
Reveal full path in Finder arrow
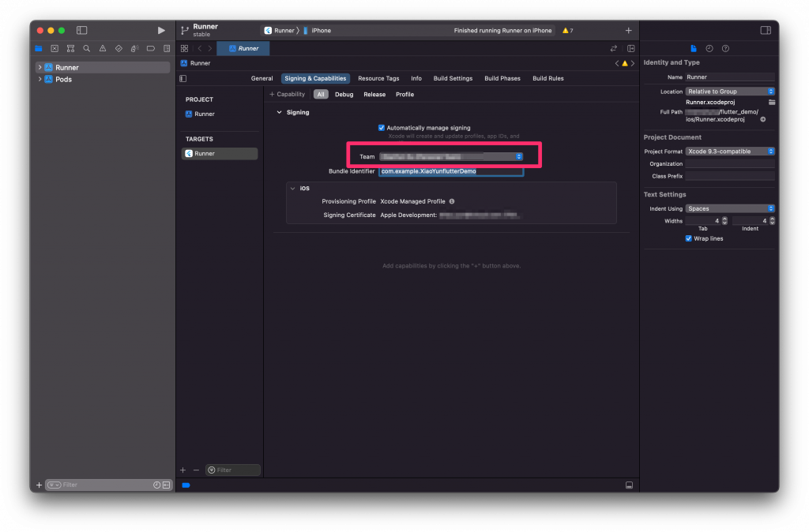(x=762, y=119)
